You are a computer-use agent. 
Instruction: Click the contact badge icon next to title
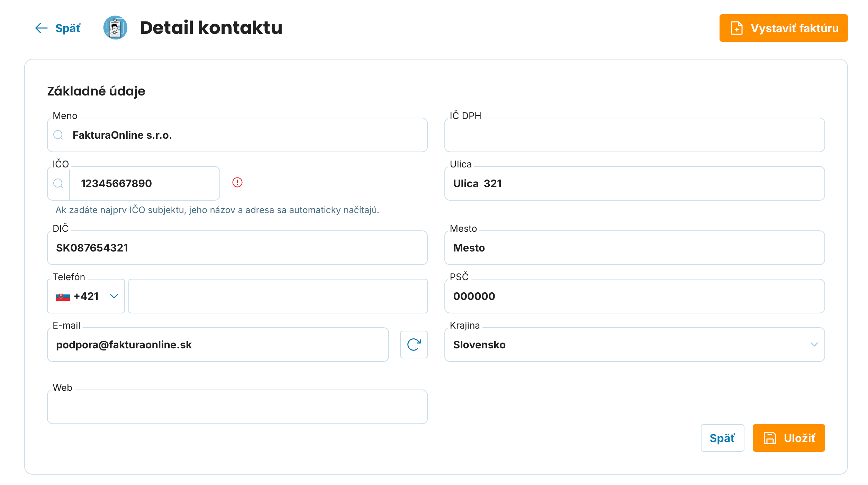[115, 28]
